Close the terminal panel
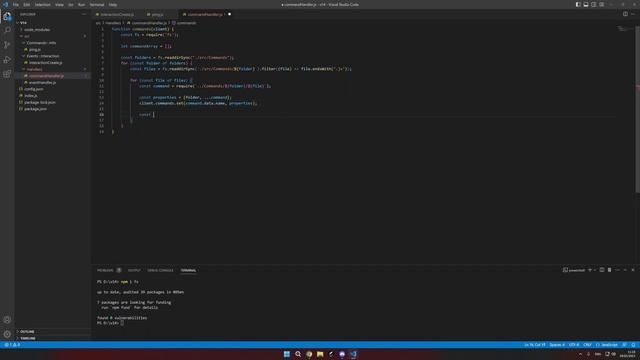The width and height of the screenshot is (640, 360). pyautogui.click(x=633, y=270)
